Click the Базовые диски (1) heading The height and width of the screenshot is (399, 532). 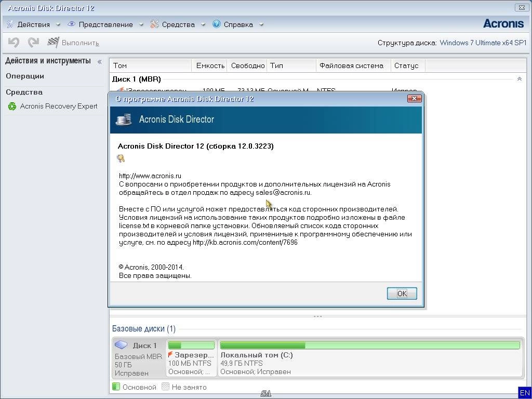(x=144, y=328)
